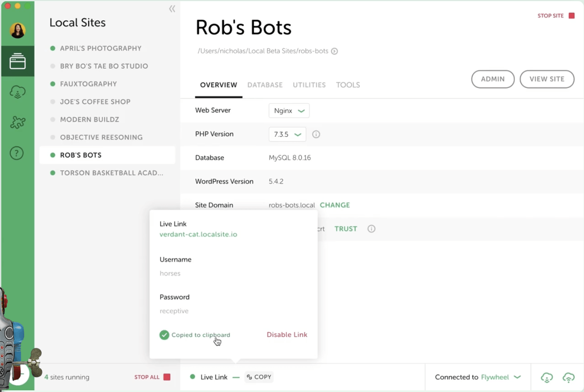The height and width of the screenshot is (392, 584).
Task: Expand the Connected to Flywheel dropdown
Action: coord(478,377)
